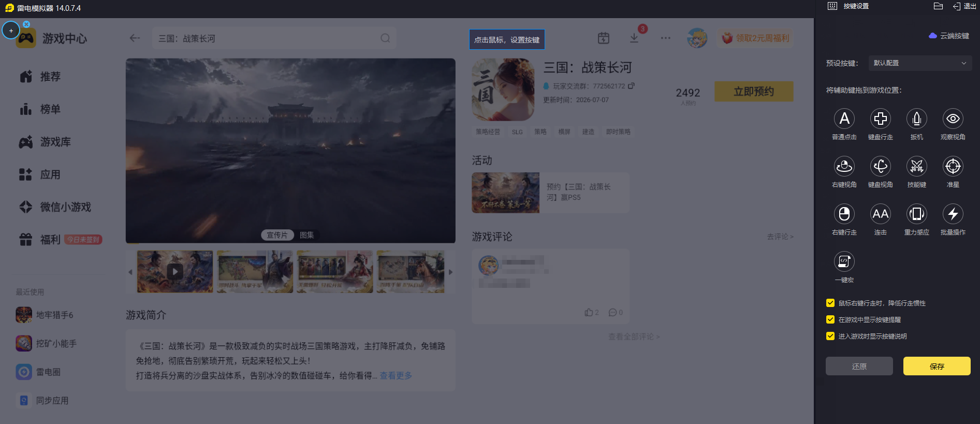This screenshot has width=980, height=424.
Task: Toggle 进入游戏时显示按键说明 checkbox
Action: click(830, 336)
